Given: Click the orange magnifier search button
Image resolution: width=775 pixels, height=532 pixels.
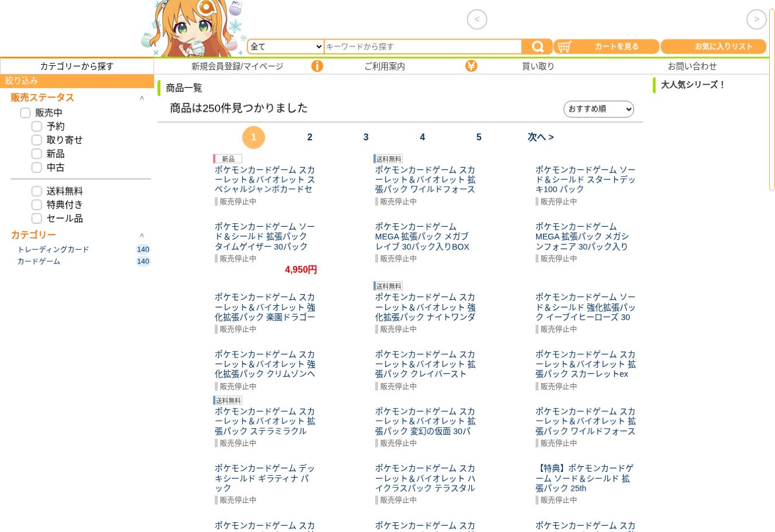Looking at the screenshot, I should (x=537, y=46).
